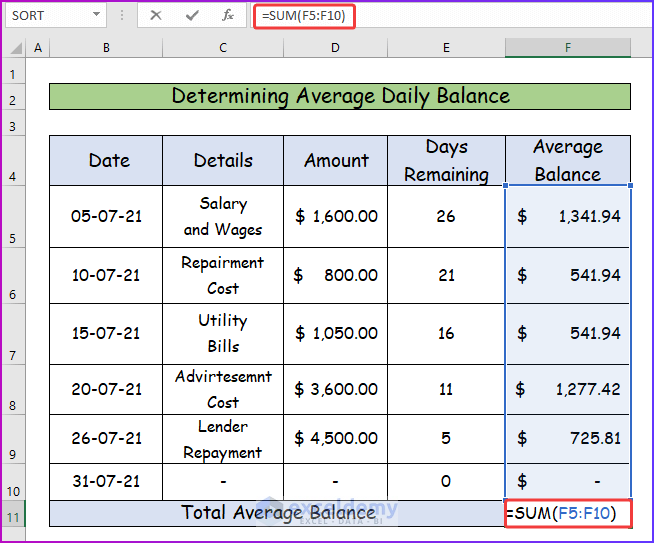Select the date cell 20-07-21
This screenshot has width=654, height=543.
click(108, 388)
